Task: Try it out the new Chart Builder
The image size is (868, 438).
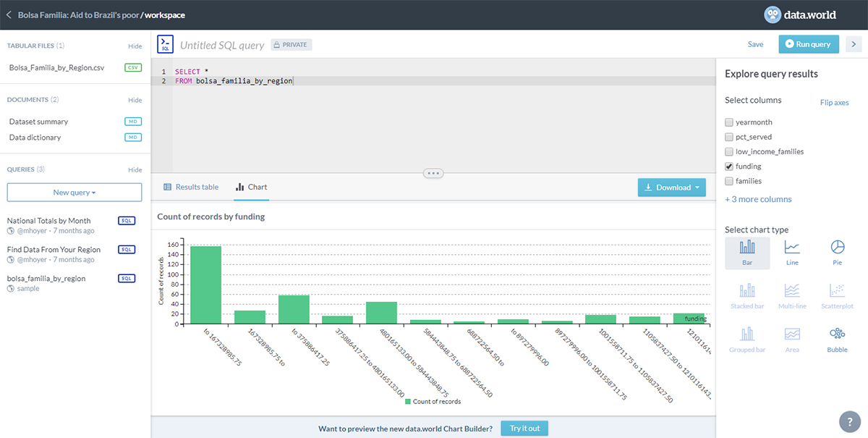Action: (x=524, y=428)
